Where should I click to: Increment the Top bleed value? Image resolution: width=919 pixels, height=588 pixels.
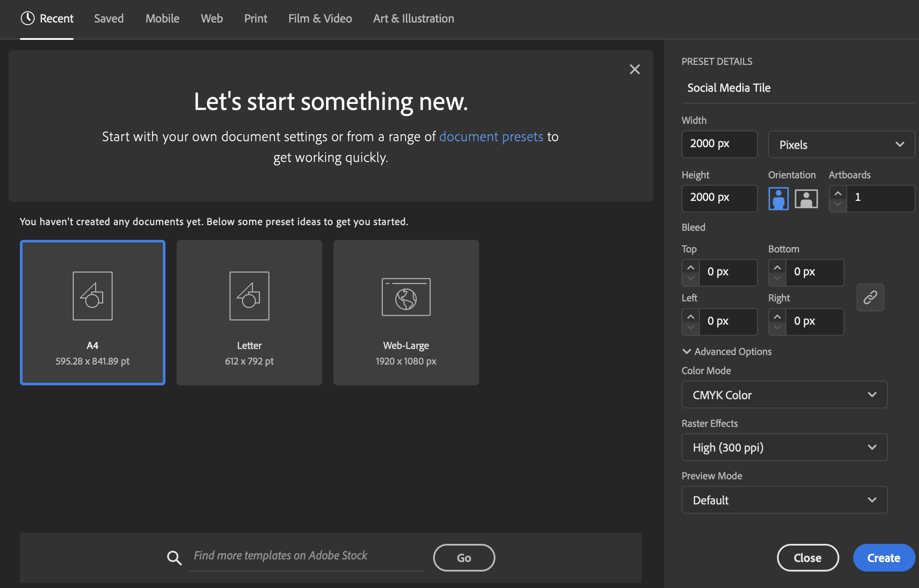pyautogui.click(x=691, y=268)
